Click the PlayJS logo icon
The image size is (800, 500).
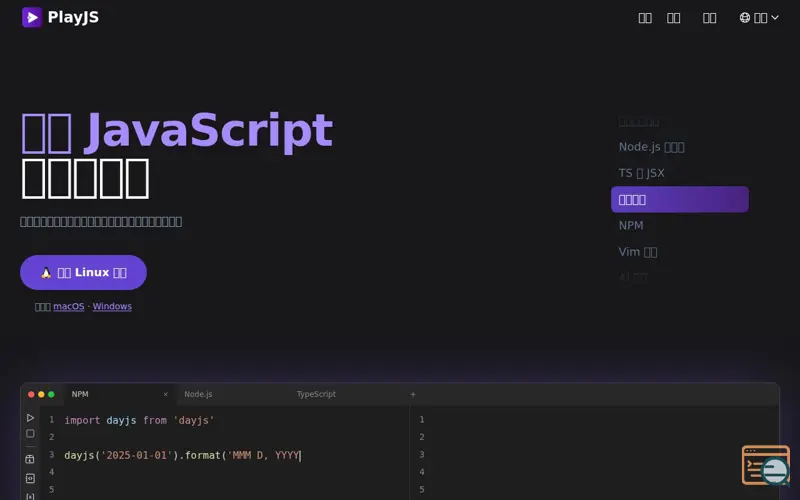tap(32, 17)
